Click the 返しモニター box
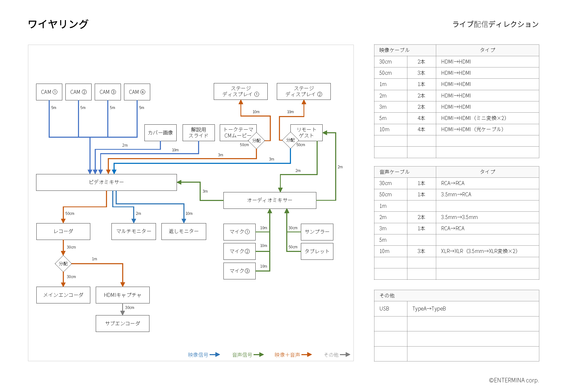 [184, 231]
